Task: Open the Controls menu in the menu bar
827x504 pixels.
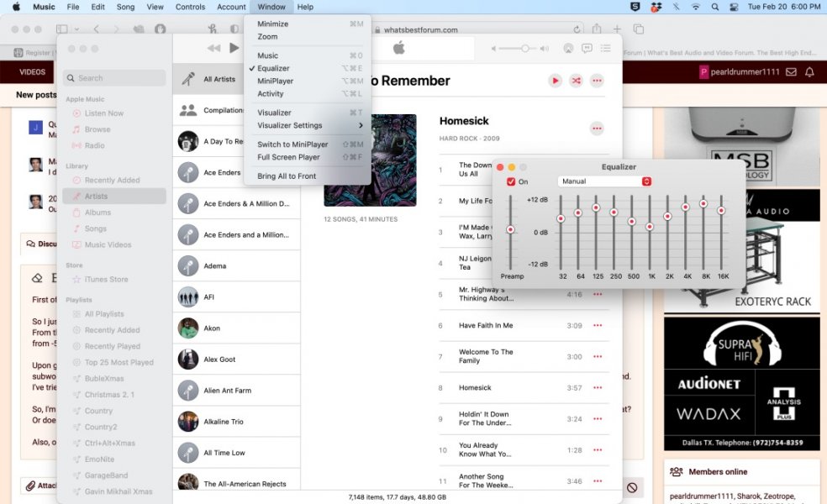Action: [x=190, y=7]
